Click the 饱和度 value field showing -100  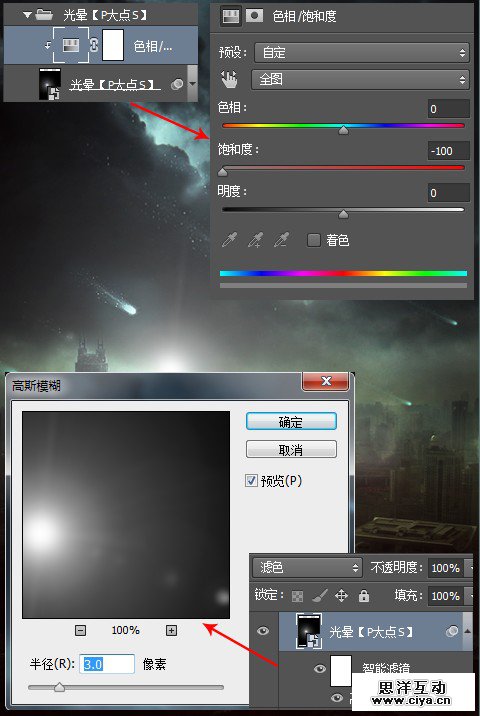tap(448, 151)
